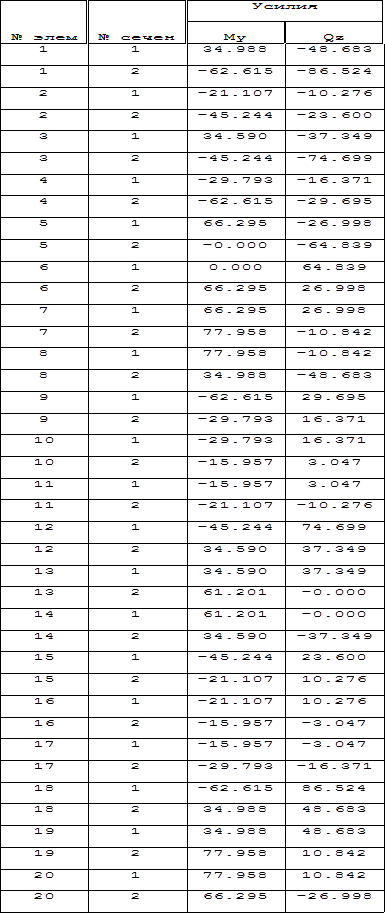The width and height of the screenshot is (385, 913).
Task: Select Qz 86.524 of element 18 section 1
Action: click(335, 788)
